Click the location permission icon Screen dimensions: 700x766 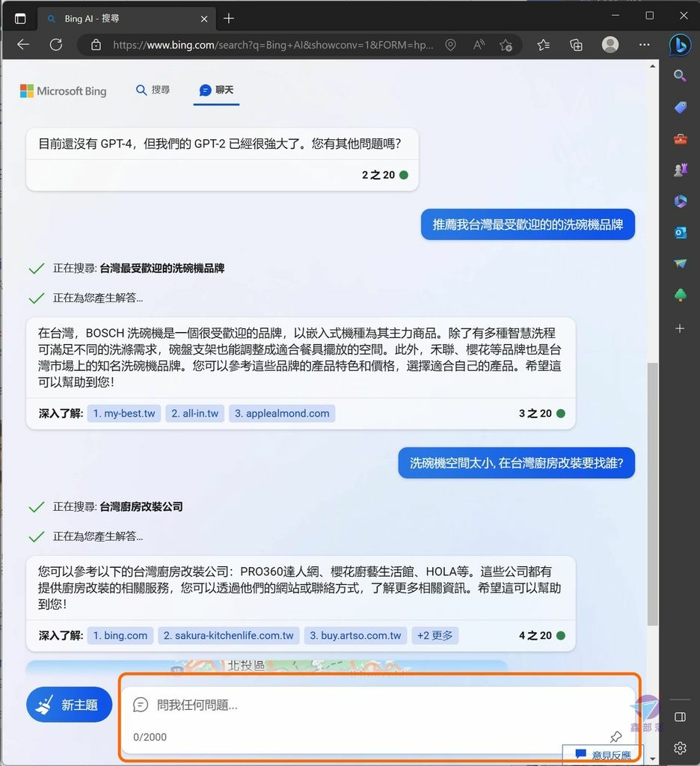click(x=450, y=45)
